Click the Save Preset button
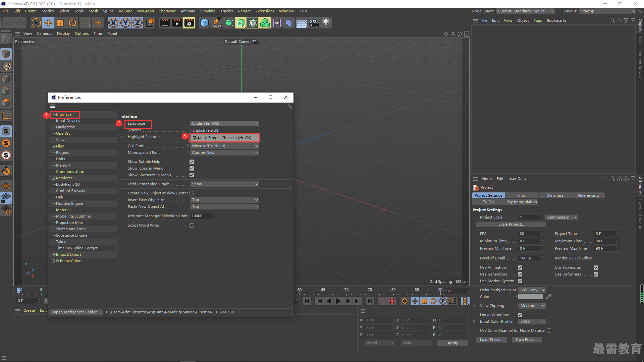The height and width of the screenshot is (362, 644). click(527, 340)
